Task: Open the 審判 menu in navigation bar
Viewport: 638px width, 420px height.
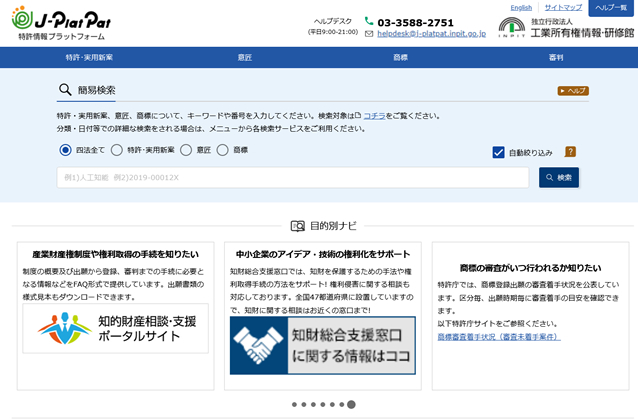Action: point(556,57)
